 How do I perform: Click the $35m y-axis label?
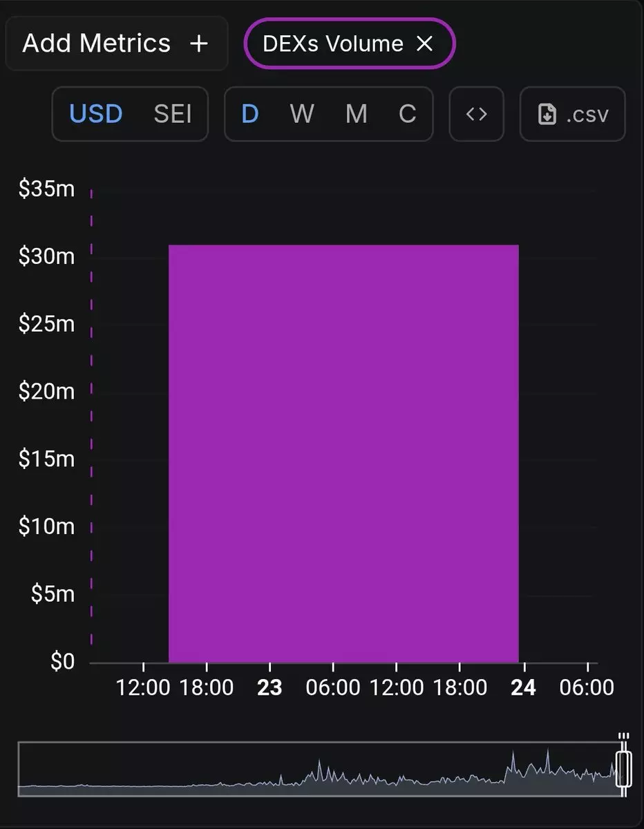46,189
